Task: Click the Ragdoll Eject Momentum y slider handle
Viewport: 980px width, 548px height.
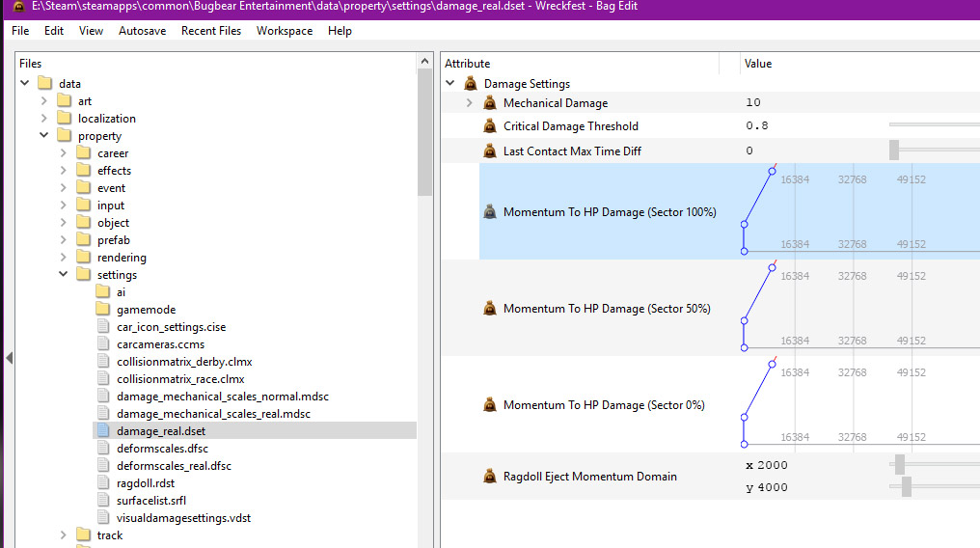Action: pos(907,487)
